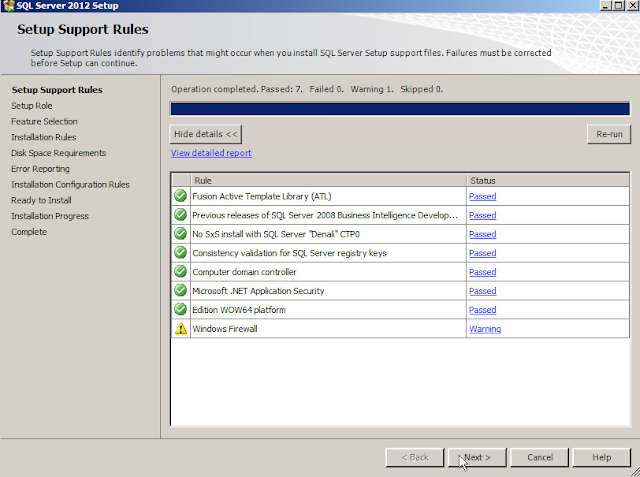The height and width of the screenshot is (477, 640).
Task: Re-run the setup support rules
Action: pyautogui.click(x=609, y=134)
